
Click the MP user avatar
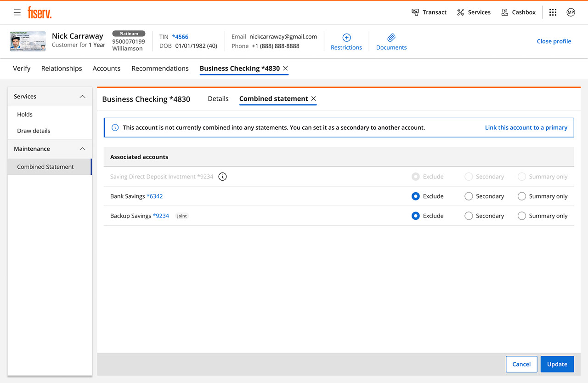coord(571,12)
